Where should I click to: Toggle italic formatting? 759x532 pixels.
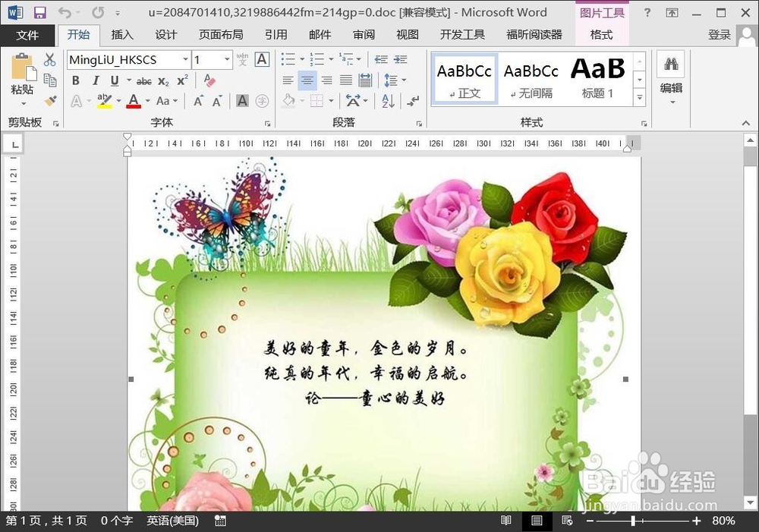point(96,80)
